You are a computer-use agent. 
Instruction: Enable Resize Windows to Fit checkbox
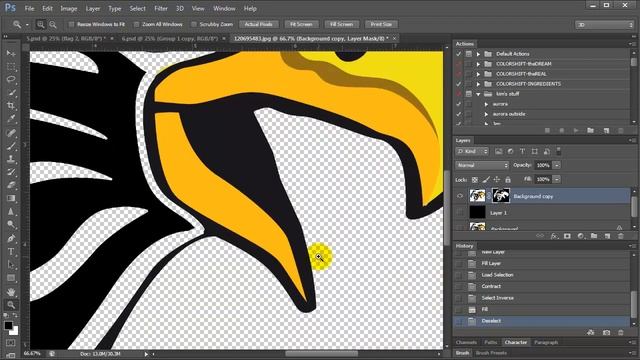point(71,24)
